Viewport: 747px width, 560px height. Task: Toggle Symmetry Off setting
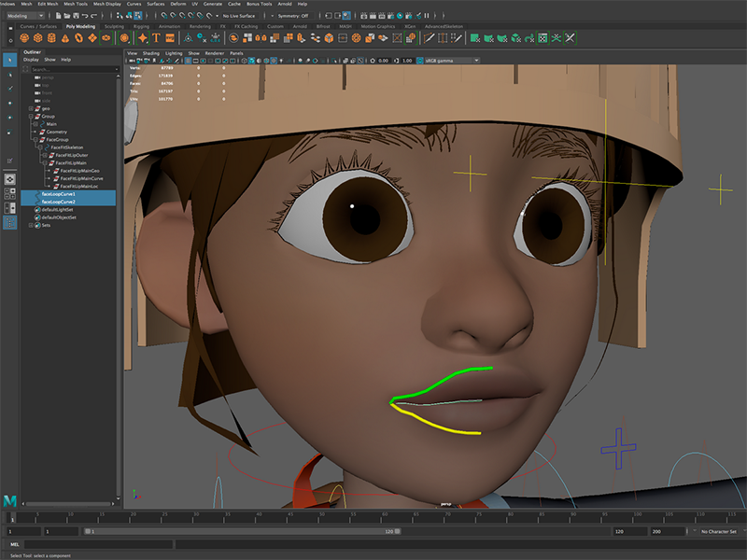click(x=291, y=16)
